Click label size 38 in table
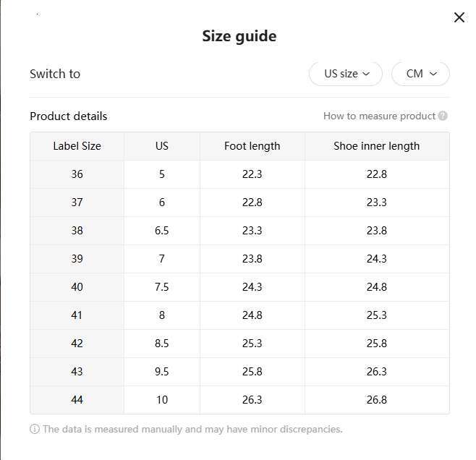The image size is (476, 460). (x=77, y=231)
